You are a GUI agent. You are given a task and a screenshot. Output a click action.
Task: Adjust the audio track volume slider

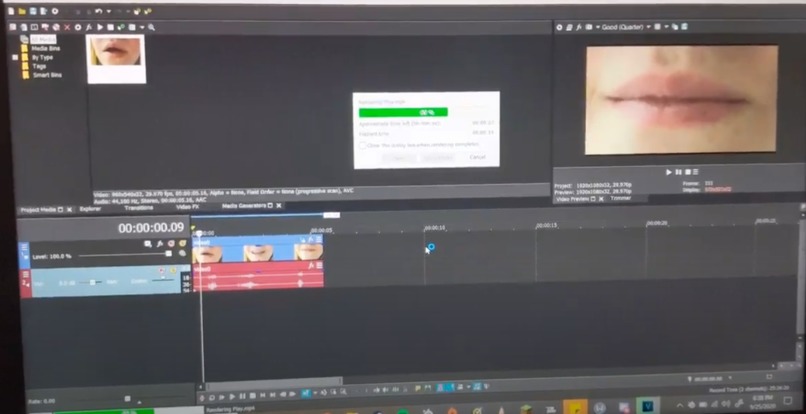pyautogui.click(x=93, y=282)
